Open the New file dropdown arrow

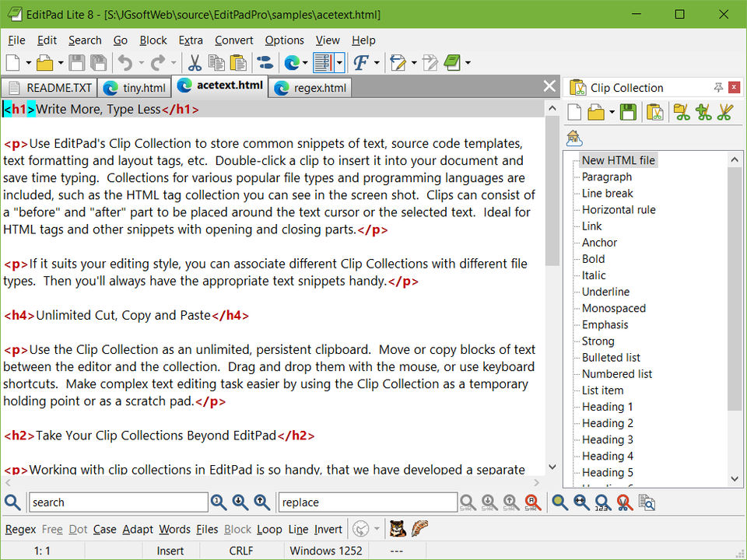(x=29, y=62)
